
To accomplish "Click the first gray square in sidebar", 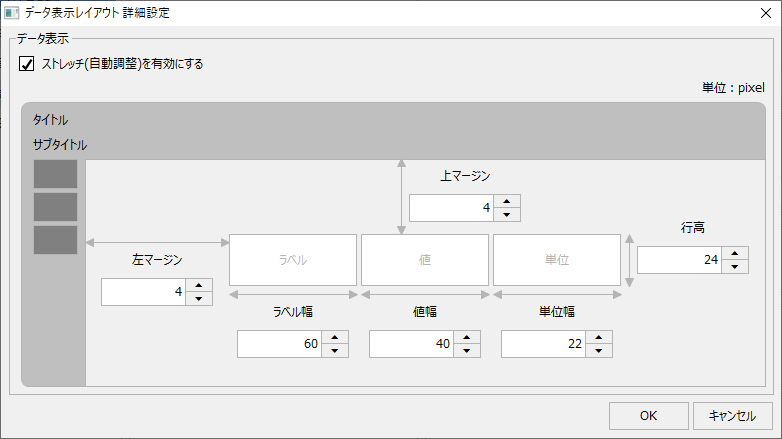I will tap(55, 174).
